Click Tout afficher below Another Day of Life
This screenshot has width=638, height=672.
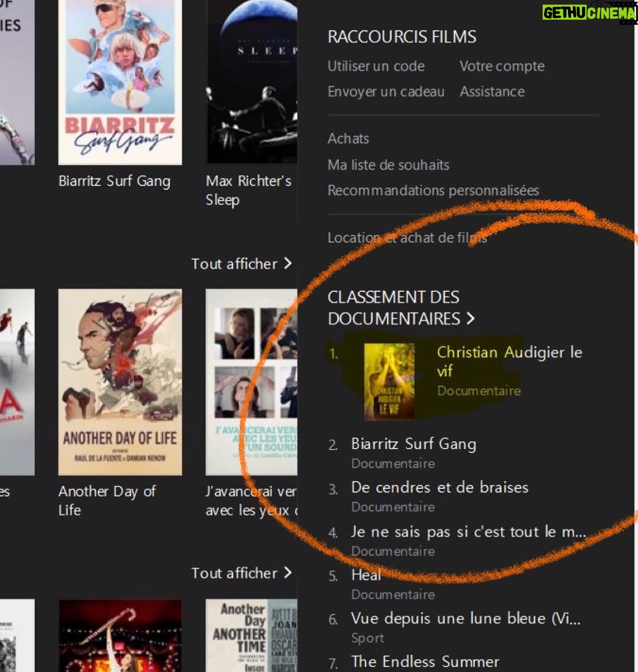click(x=241, y=573)
